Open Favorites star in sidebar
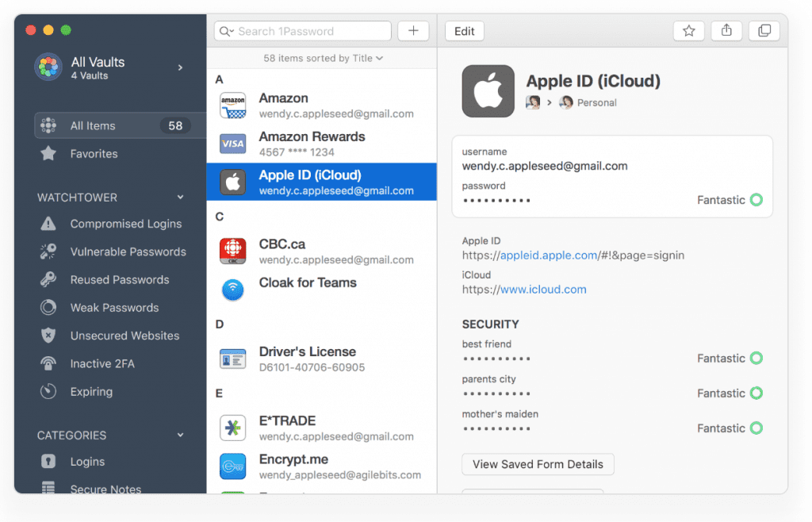 (48, 154)
